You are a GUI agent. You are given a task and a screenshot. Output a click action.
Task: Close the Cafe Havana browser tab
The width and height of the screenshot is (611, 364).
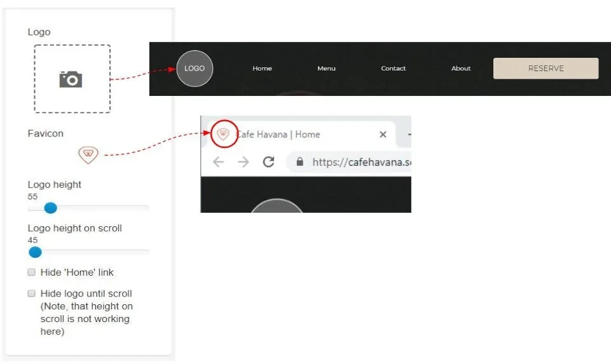point(383,134)
